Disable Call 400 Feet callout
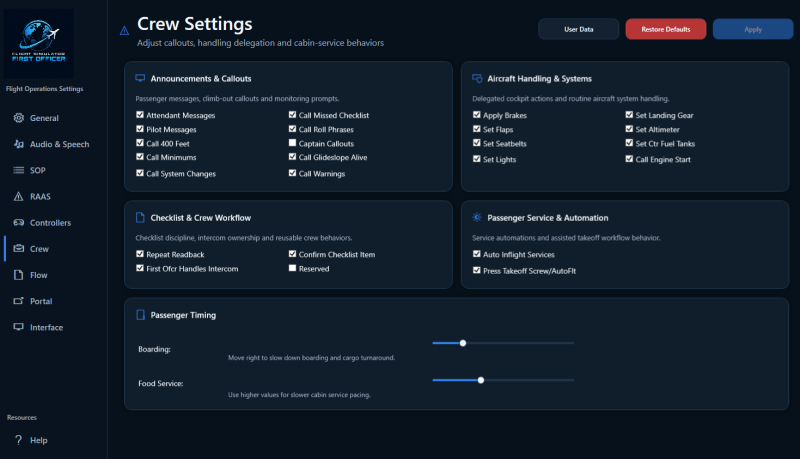Image resolution: width=800 pixels, height=459 pixels. tap(140, 143)
